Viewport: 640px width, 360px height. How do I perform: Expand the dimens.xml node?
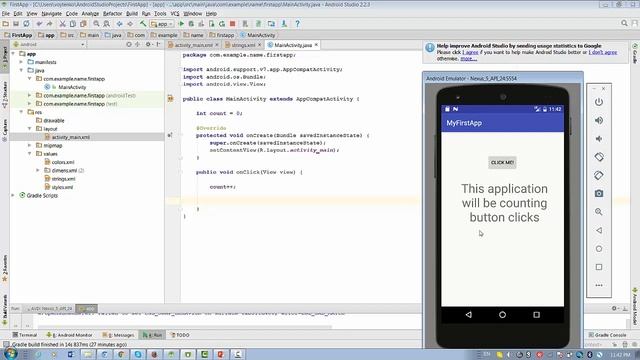tap(38, 170)
